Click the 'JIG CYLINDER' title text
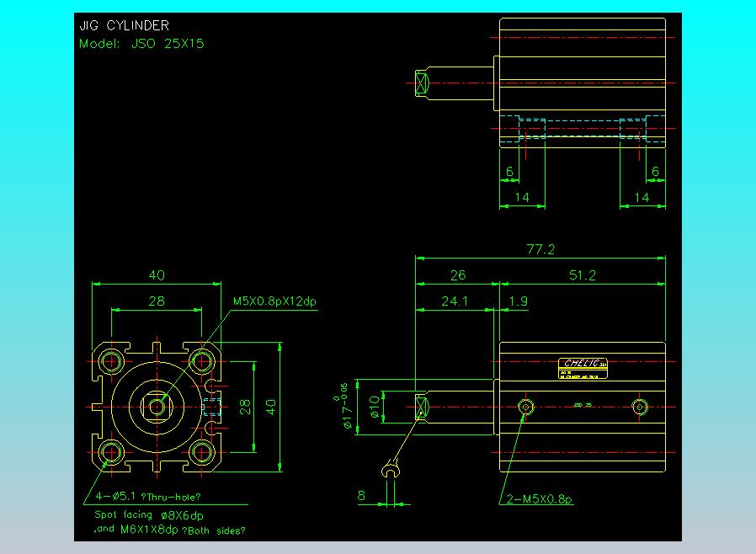Image resolution: width=756 pixels, height=554 pixels. coord(124,25)
